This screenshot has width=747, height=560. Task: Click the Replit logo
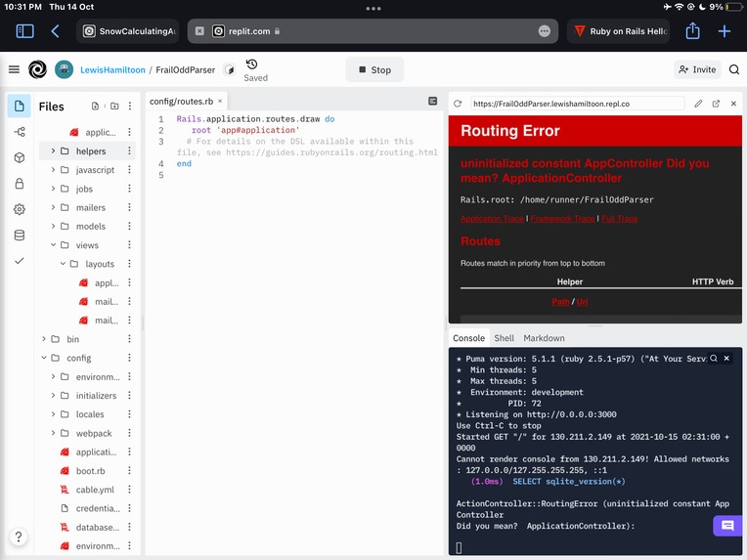(37, 69)
